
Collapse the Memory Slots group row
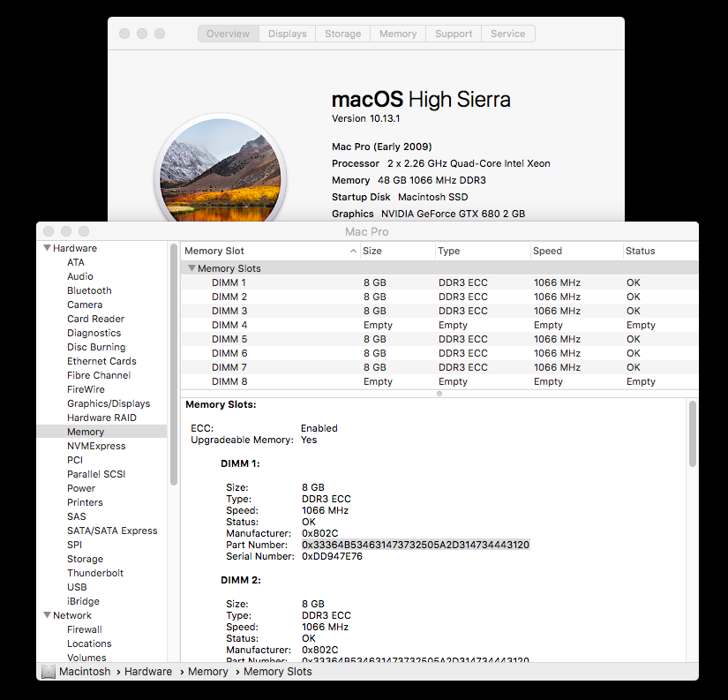(x=191, y=268)
